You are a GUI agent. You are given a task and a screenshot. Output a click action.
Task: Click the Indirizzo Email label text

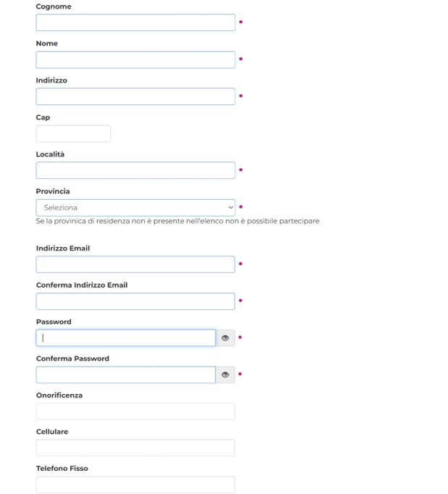(x=63, y=248)
